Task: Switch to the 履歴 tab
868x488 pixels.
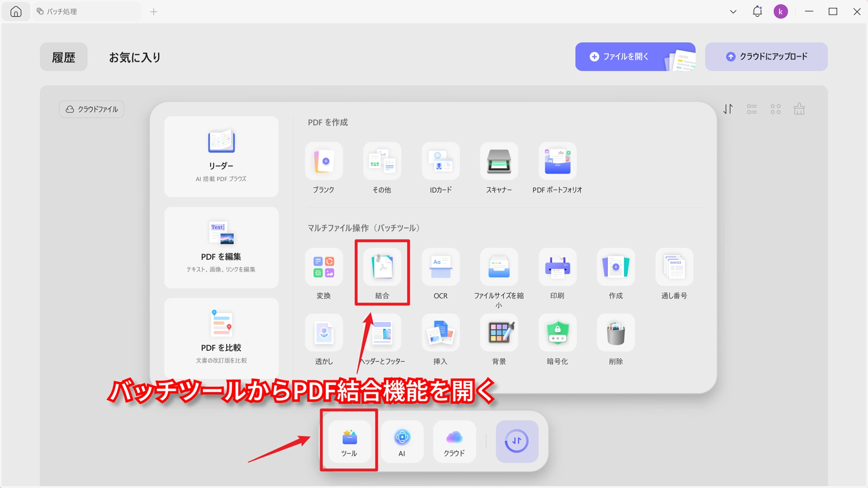Action: tap(63, 57)
